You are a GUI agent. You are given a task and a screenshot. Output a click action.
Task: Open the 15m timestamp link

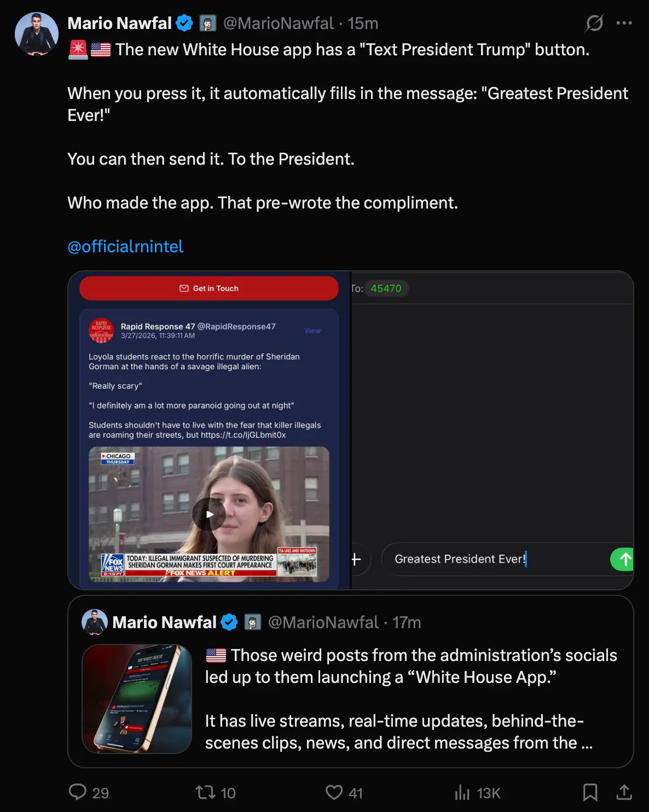pos(363,23)
